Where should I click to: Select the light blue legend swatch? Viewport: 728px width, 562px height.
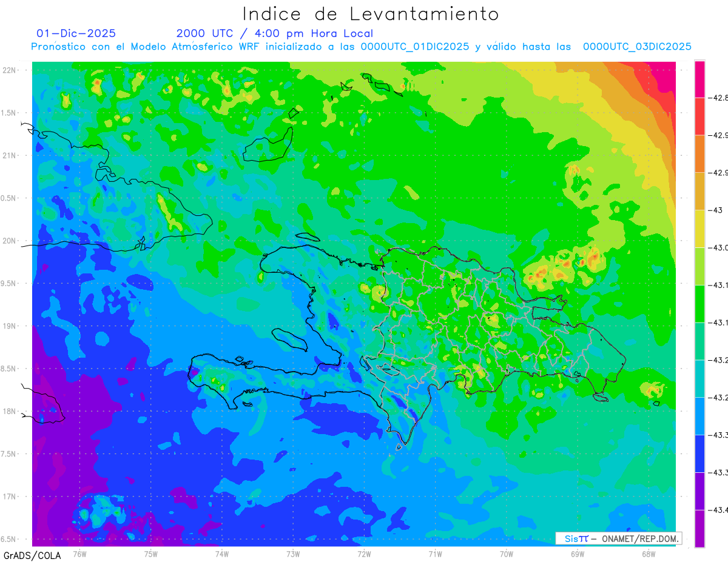699,416
